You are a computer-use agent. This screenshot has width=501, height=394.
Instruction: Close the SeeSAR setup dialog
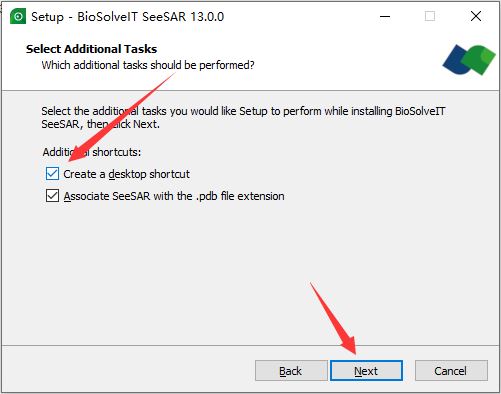(x=476, y=16)
